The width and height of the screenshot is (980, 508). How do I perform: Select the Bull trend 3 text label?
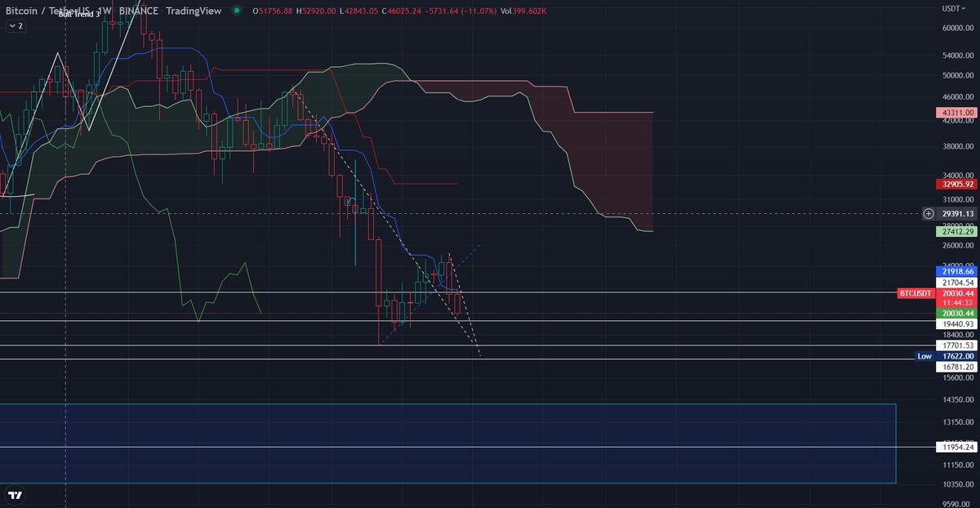click(x=79, y=15)
